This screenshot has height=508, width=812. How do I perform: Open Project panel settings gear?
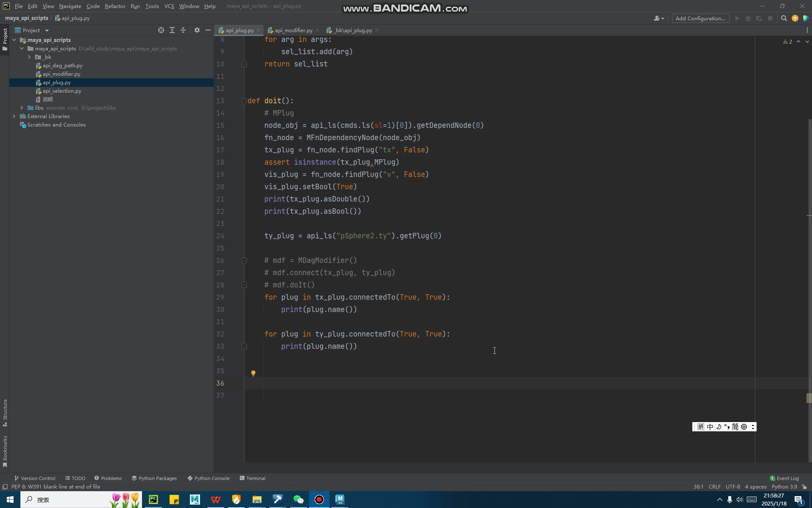coord(197,30)
